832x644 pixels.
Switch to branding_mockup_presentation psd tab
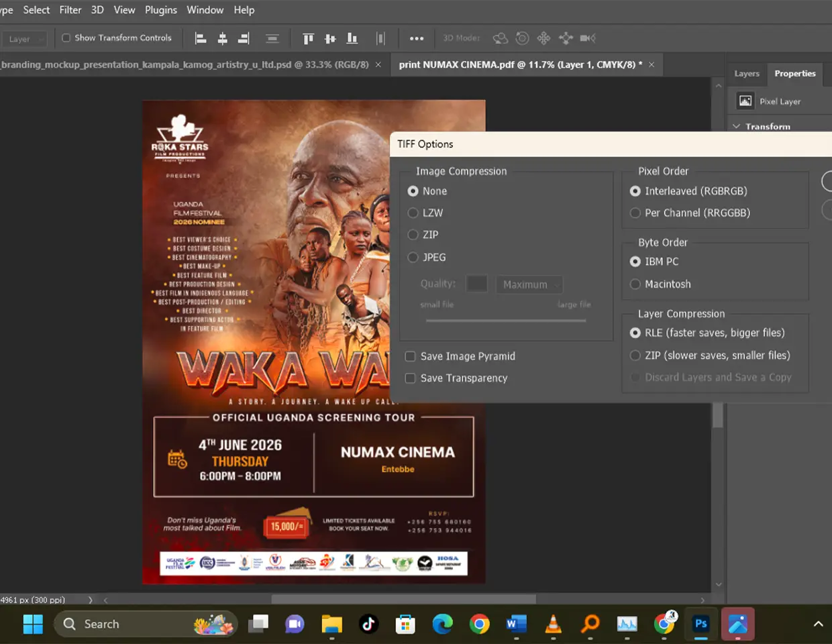[x=184, y=65]
